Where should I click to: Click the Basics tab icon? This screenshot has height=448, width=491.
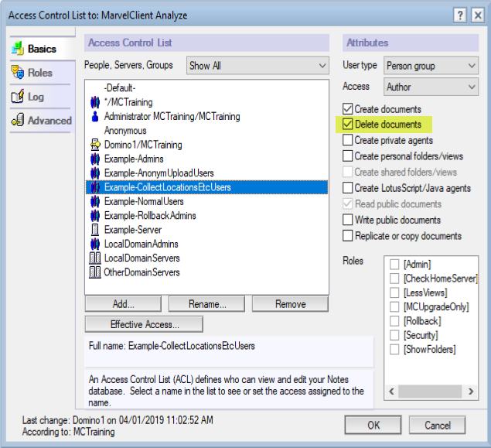pos(18,48)
